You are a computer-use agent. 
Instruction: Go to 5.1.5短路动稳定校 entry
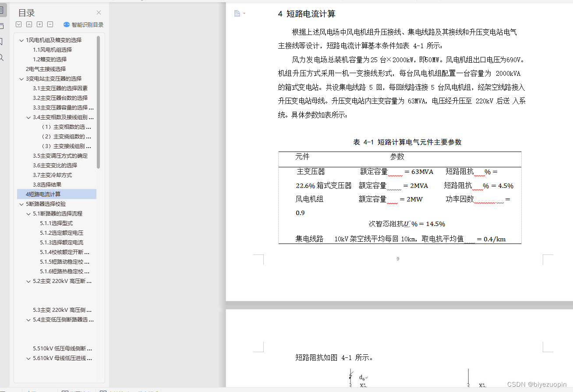click(64, 261)
